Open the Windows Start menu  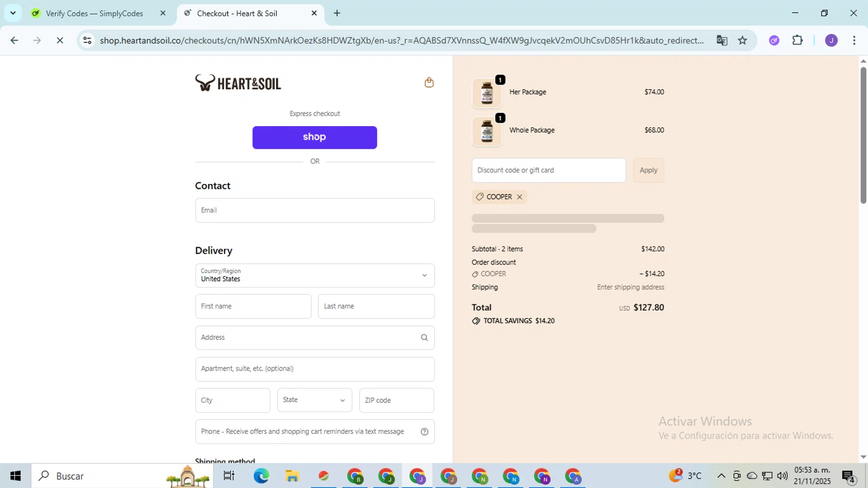[16, 476]
